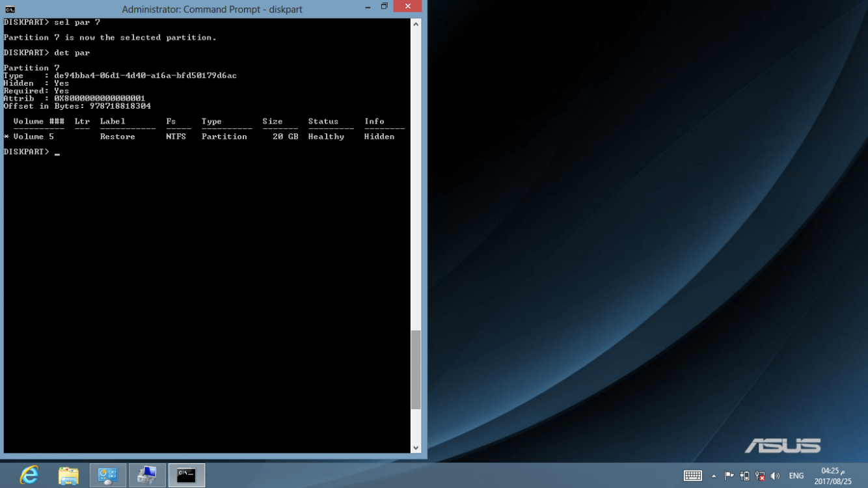Click the 'NTFS' file system cell
The image size is (868, 488).
176,137
